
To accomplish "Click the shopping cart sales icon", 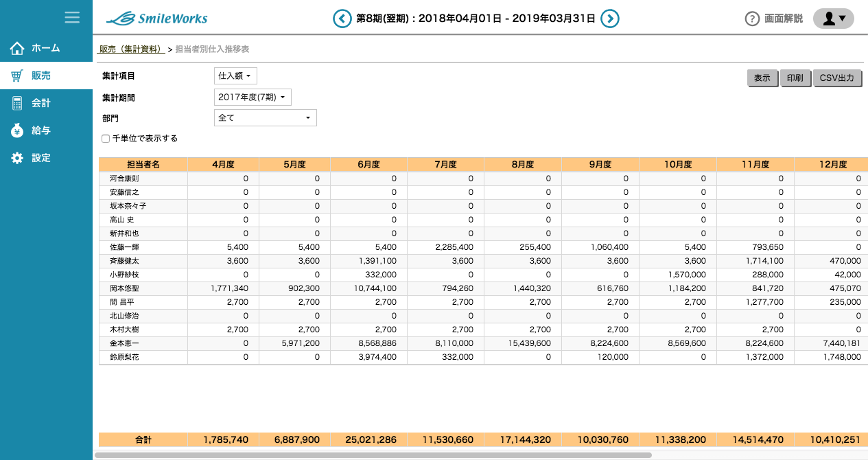I will [x=17, y=76].
